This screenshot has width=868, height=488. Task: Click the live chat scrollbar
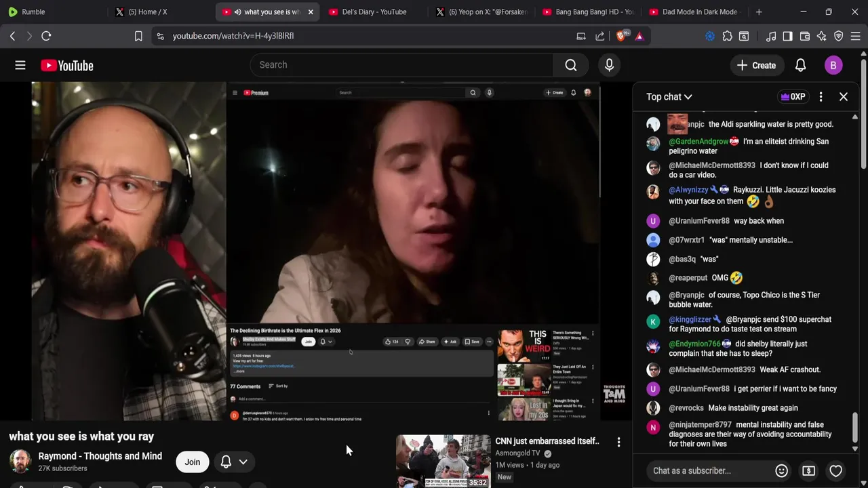[x=854, y=430]
